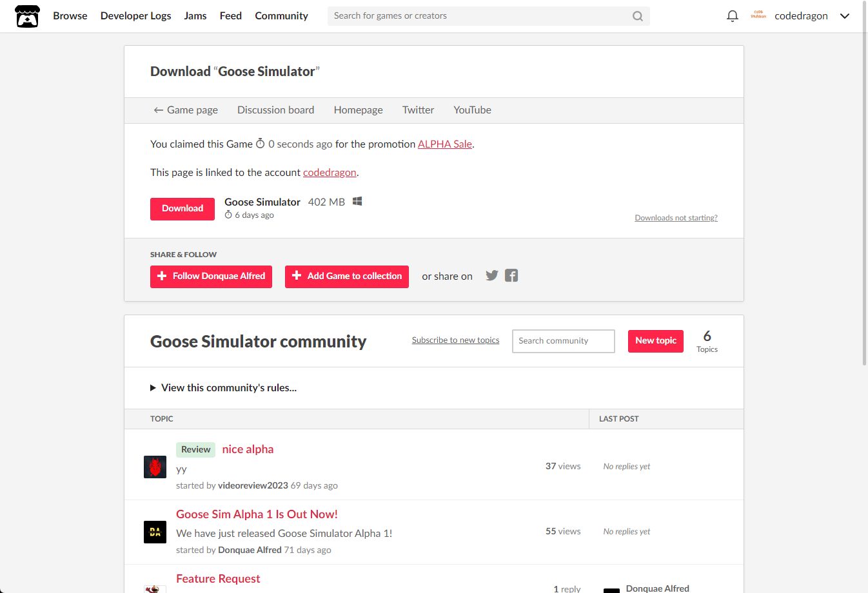Click the 6 Topics counter
Image resolution: width=868 pixels, height=593 pixels.
point(707,342)
